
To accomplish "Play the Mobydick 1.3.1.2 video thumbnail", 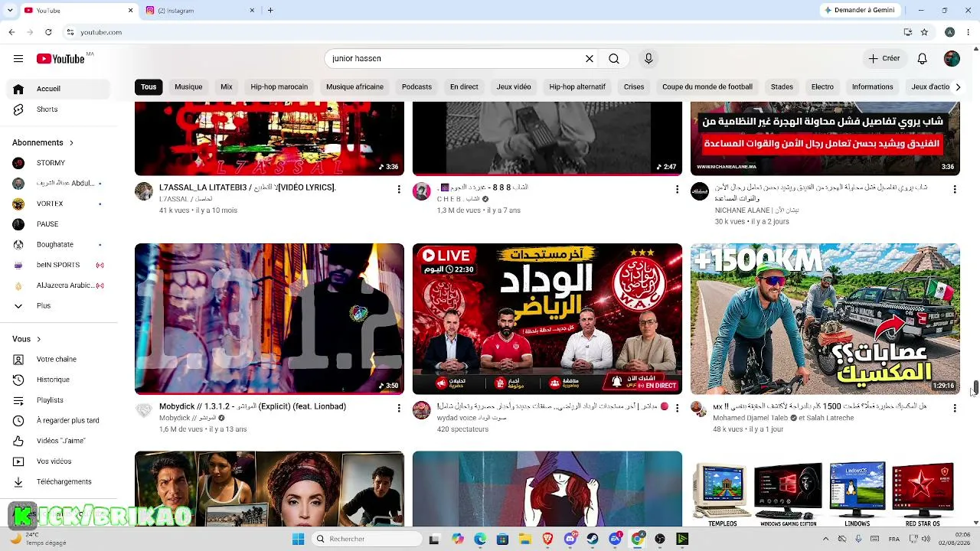I will click(269, 319).
